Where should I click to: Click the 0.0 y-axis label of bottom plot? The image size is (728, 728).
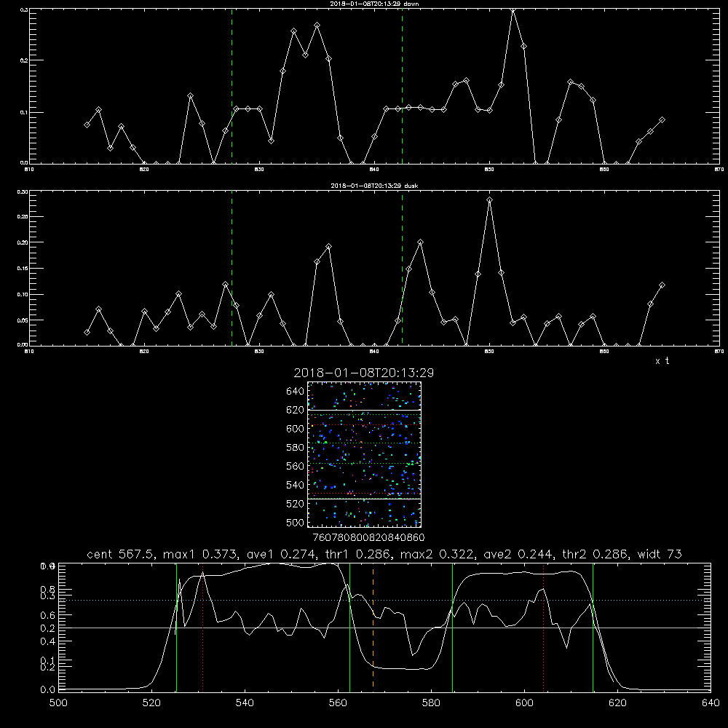click(x=47, y=689)
